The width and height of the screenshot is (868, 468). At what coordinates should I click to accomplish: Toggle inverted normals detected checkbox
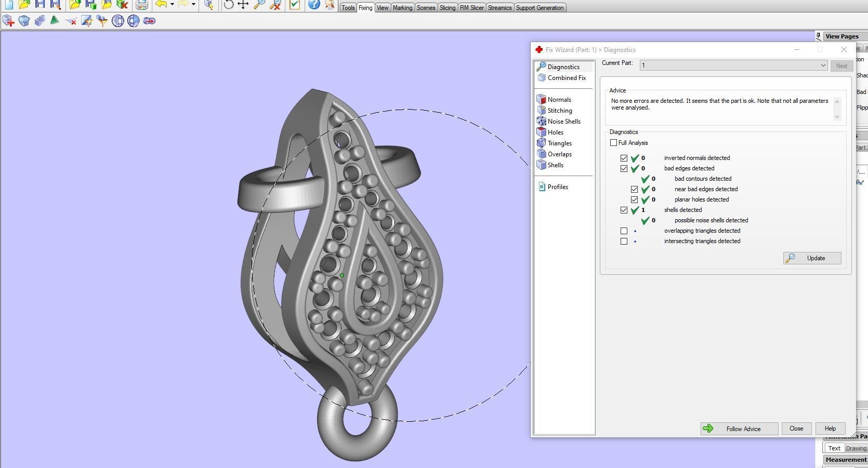(624, 158)
